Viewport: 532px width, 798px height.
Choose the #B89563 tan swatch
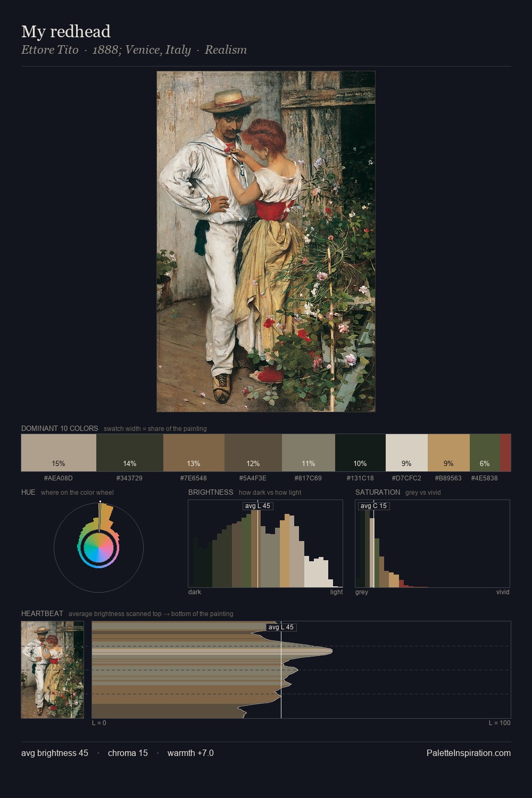[x=448, y=453]
